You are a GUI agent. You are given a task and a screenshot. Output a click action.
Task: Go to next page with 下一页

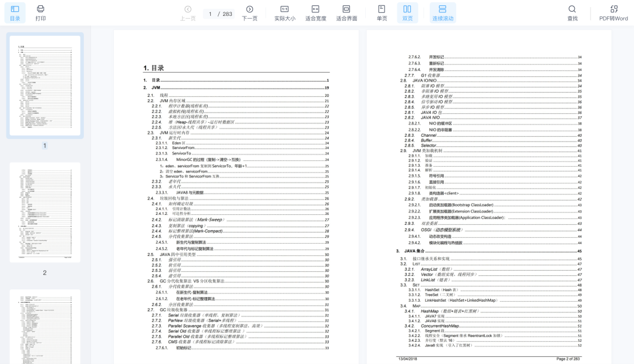[249, 12]
